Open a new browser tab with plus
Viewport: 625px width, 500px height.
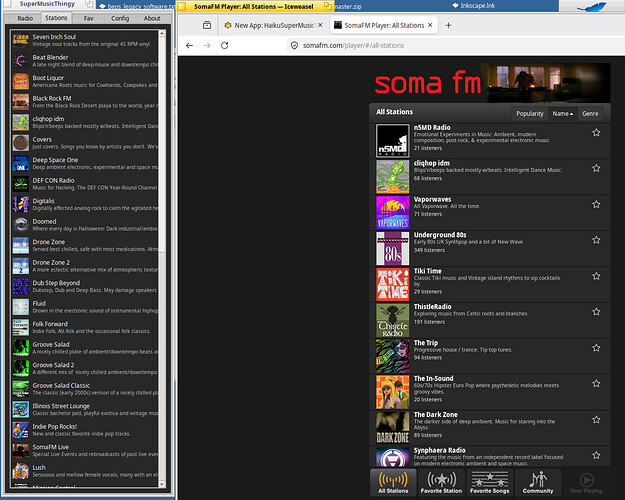448,25
